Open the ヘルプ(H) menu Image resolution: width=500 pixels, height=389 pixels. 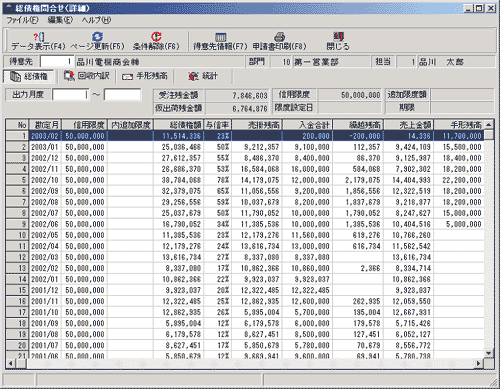(x=96, y=20)
